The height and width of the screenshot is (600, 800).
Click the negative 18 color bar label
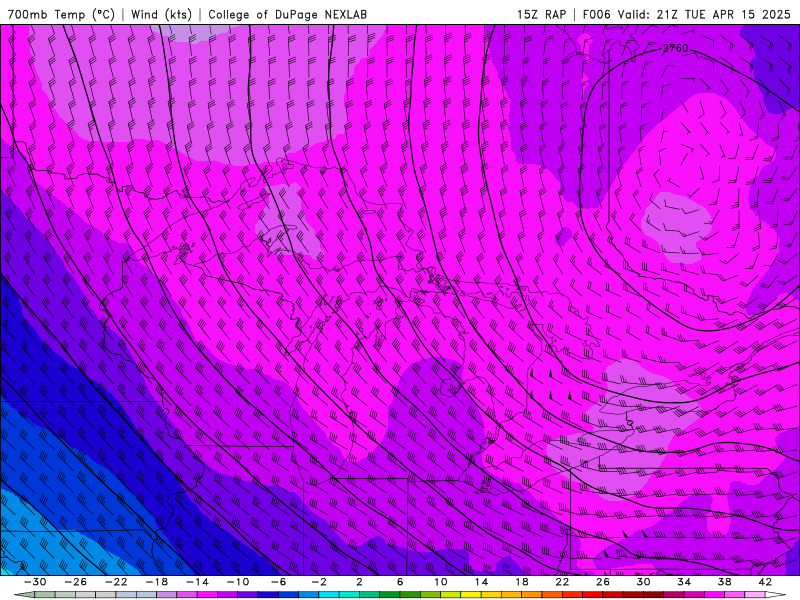(157, 582)
